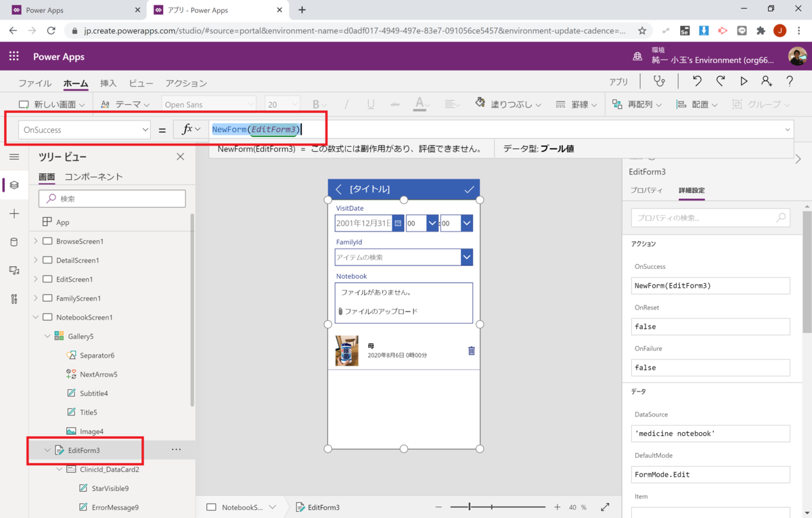Redo the last action
Viewport: 812px width, 518px height.
point(720,81)
